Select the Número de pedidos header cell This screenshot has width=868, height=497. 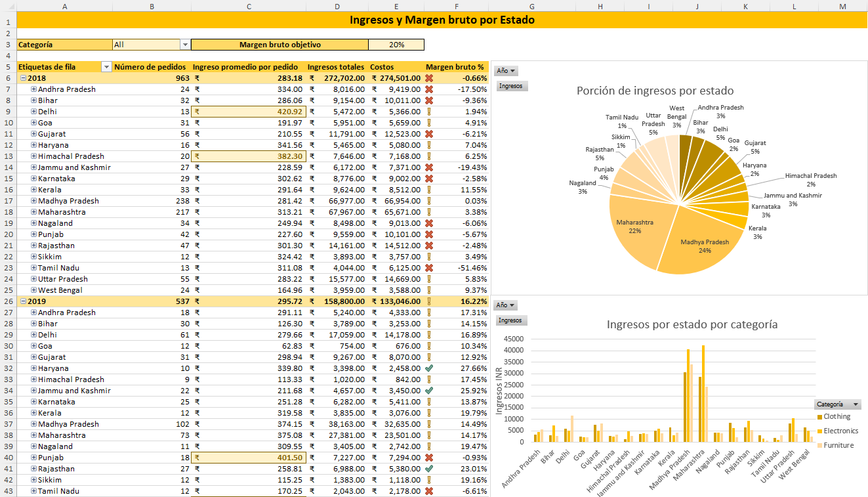tap(152, 67)
